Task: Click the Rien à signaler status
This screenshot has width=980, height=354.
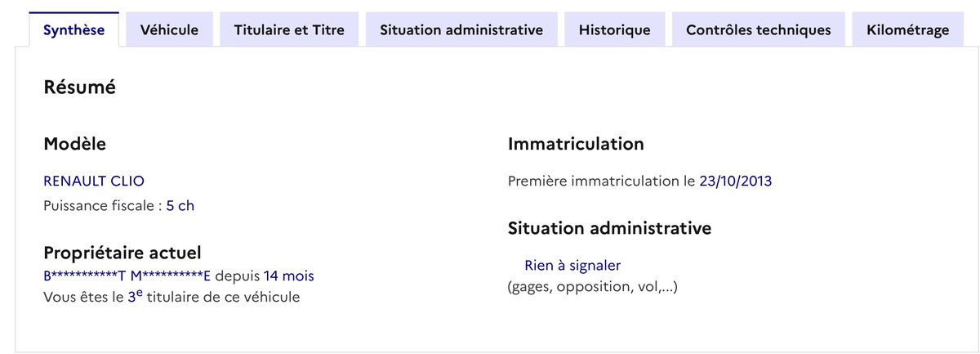Action: tap(572, 266)
